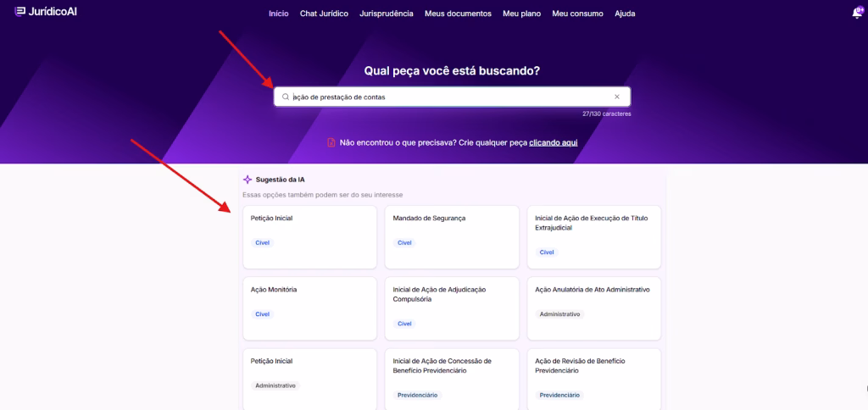Click the Cível tag on Mandado de Segurança
Image resolution: width=868 pixels, height=410 pixels.
(404, 243)
